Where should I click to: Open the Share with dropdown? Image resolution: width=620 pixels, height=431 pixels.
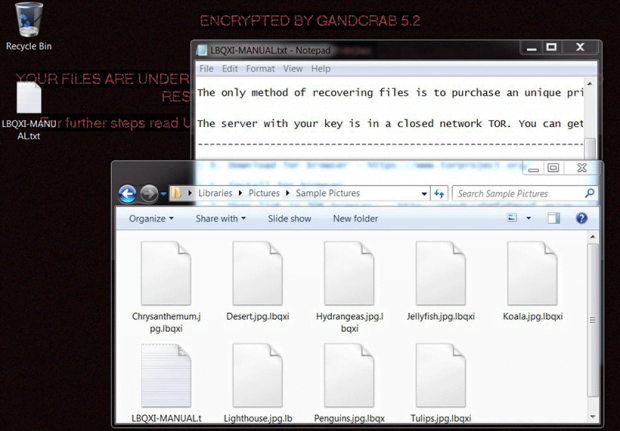coord(221,219)
